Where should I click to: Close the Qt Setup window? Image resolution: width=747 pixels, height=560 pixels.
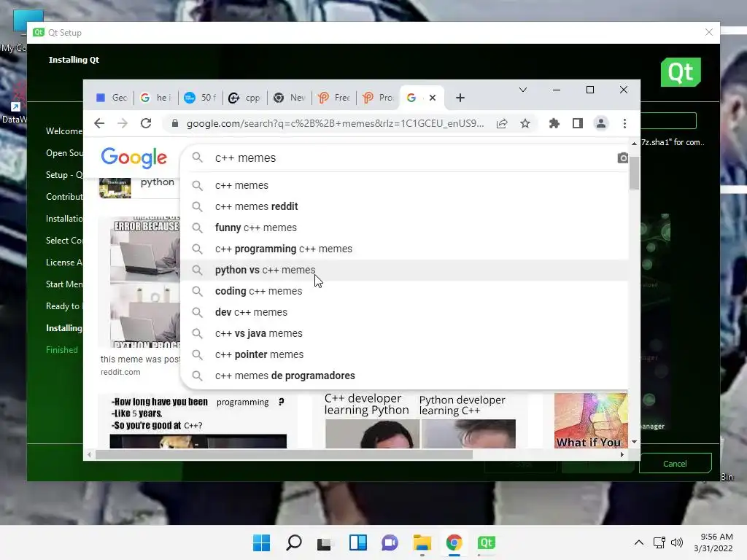(x=709, y=32)
